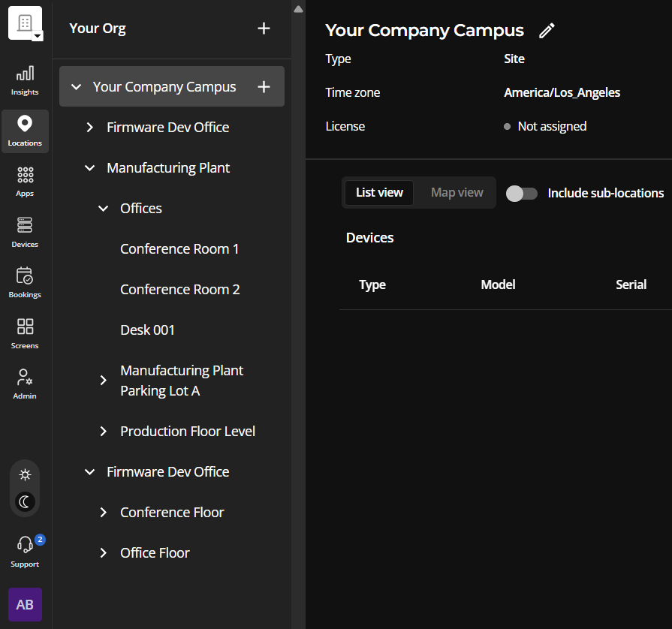
Task: Click the scroll up arrow of tree panel
Action: click(298, 10)
